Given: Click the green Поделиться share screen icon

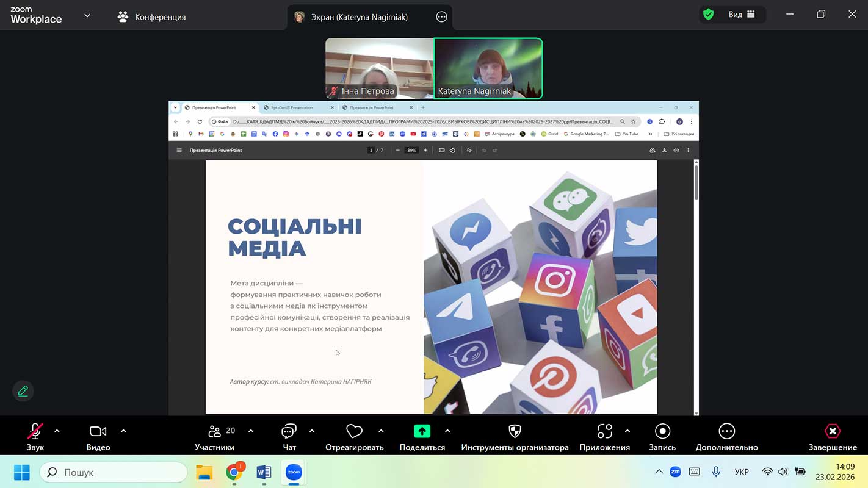Looking at the screenshot, I should [x=422, y=431].
